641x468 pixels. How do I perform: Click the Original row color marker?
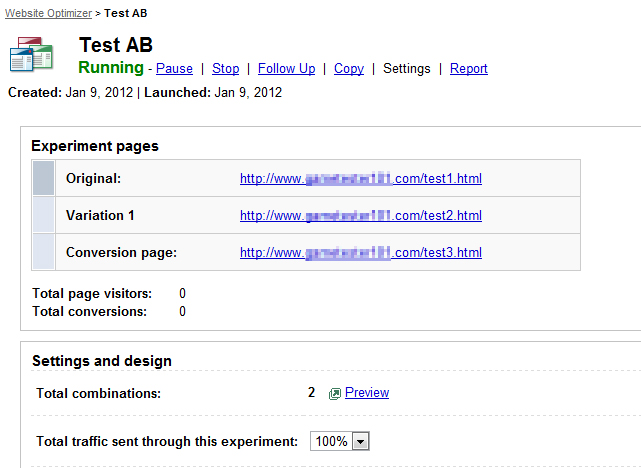coord(44,178)
